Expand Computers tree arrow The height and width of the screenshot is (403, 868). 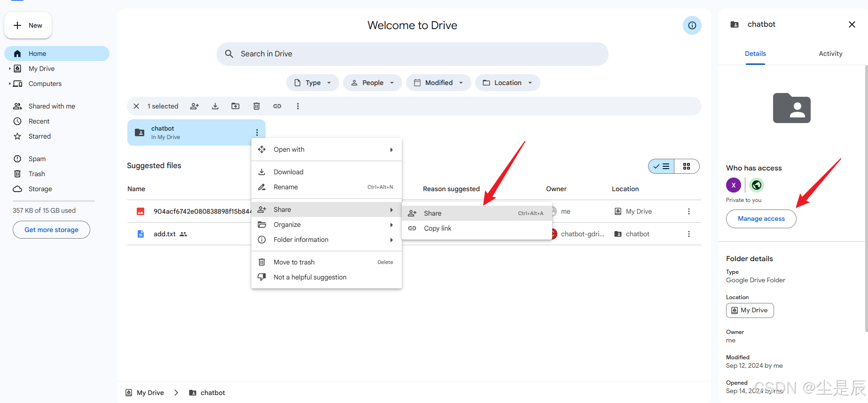[x=10, y=84]
